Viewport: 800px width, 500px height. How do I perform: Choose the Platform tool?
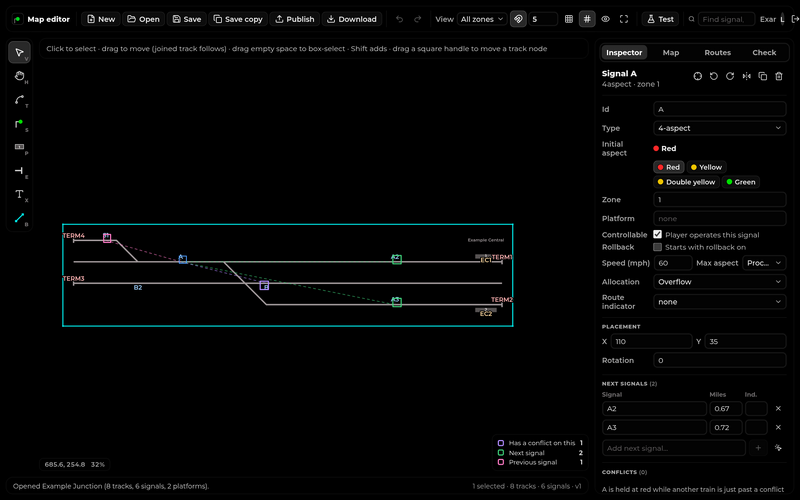(x=19, y=147)
